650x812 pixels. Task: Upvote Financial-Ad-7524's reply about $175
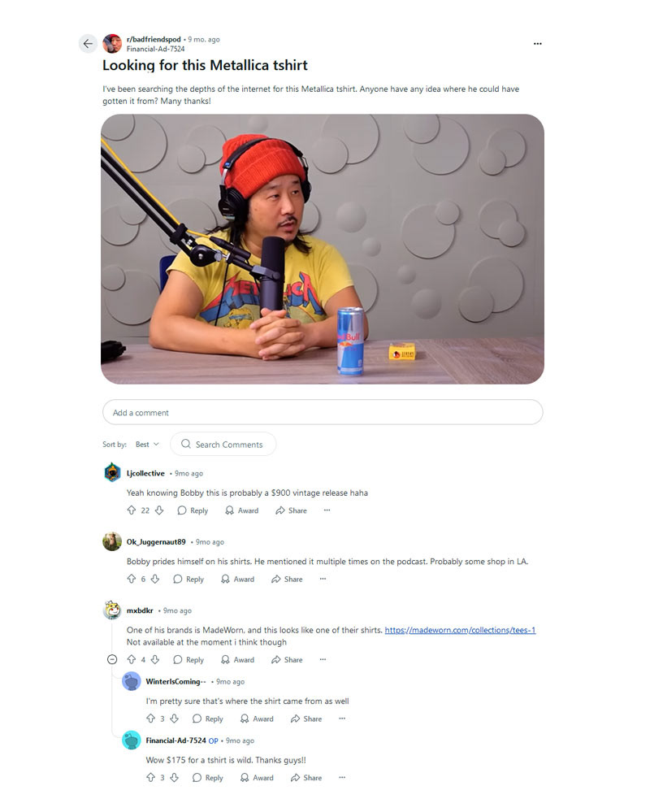point(150,778)
